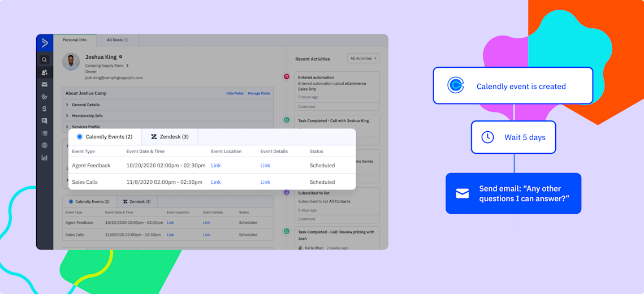Click the ActiveCampaign logo in the sidebar
Image resolution: width=644 pixels, height=294 pixels.
(45, 43)
